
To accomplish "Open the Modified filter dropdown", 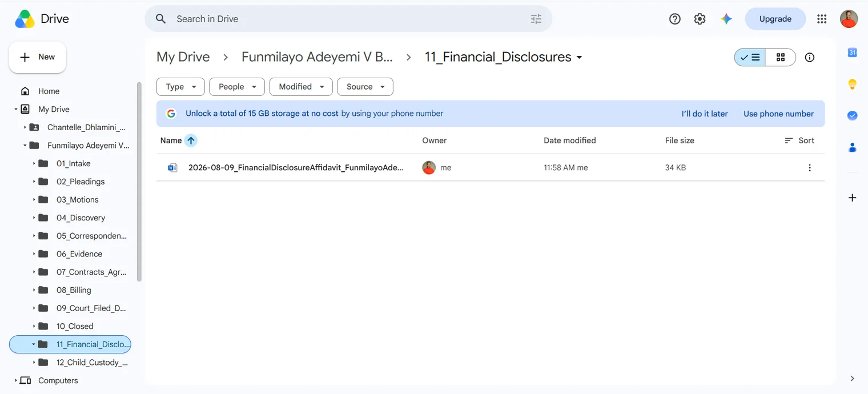I will [301, 87].
